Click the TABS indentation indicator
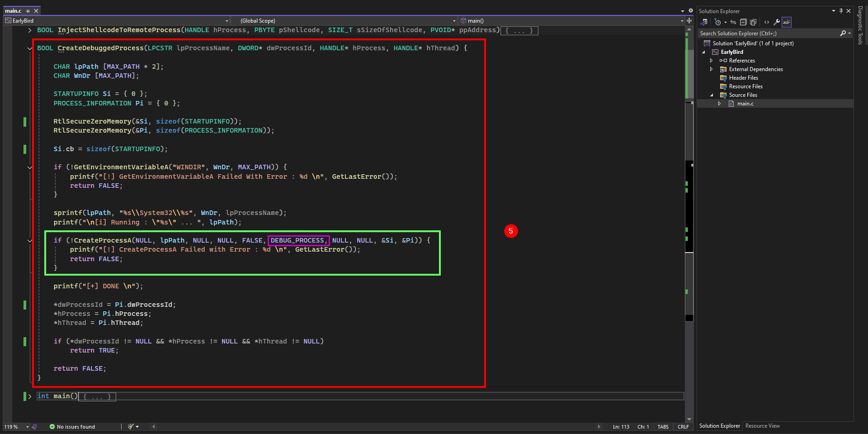 click(x=663, y=427)
